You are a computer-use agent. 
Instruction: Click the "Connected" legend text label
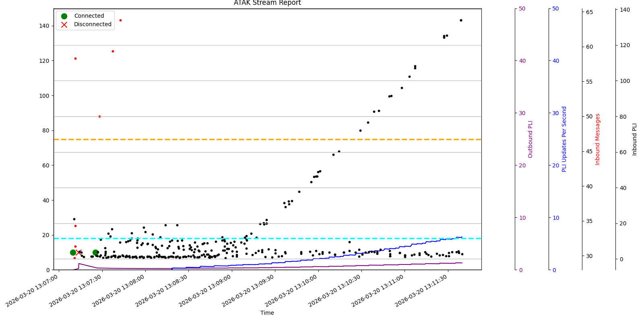tap(89, 16)
